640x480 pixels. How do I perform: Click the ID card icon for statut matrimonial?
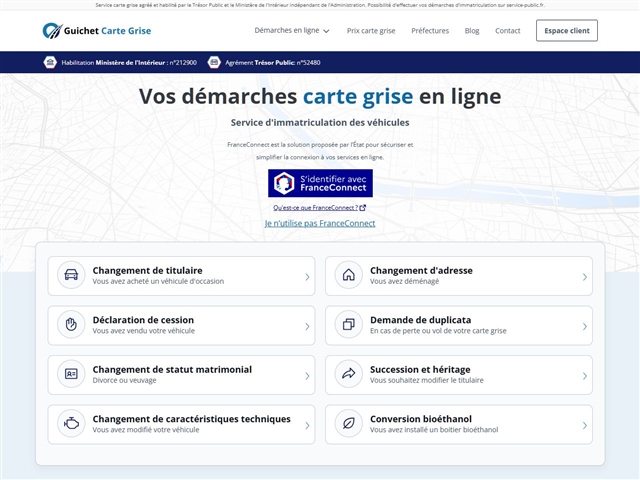pos(71,374)
